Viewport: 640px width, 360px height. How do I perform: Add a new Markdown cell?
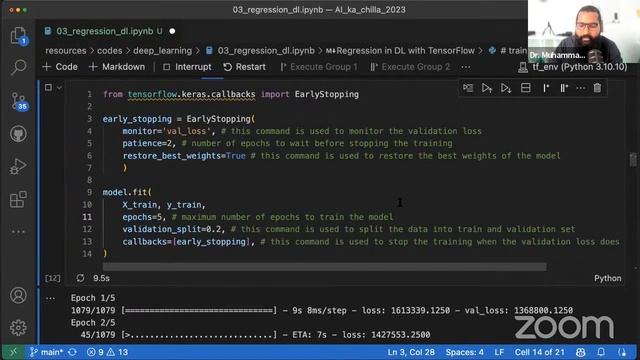click(x=117, y=67)
